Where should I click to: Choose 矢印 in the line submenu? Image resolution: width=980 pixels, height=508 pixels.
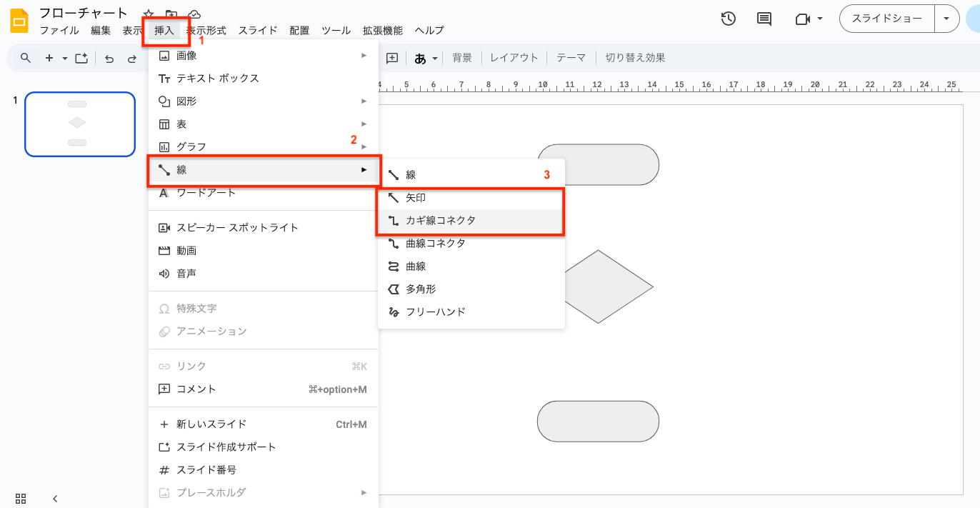tap(416, 198)
